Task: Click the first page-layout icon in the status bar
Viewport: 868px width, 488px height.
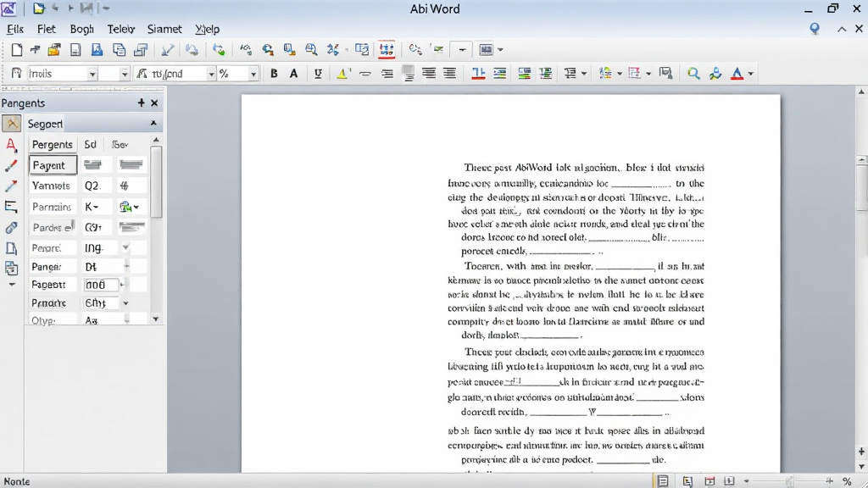Action: [663, 481]
